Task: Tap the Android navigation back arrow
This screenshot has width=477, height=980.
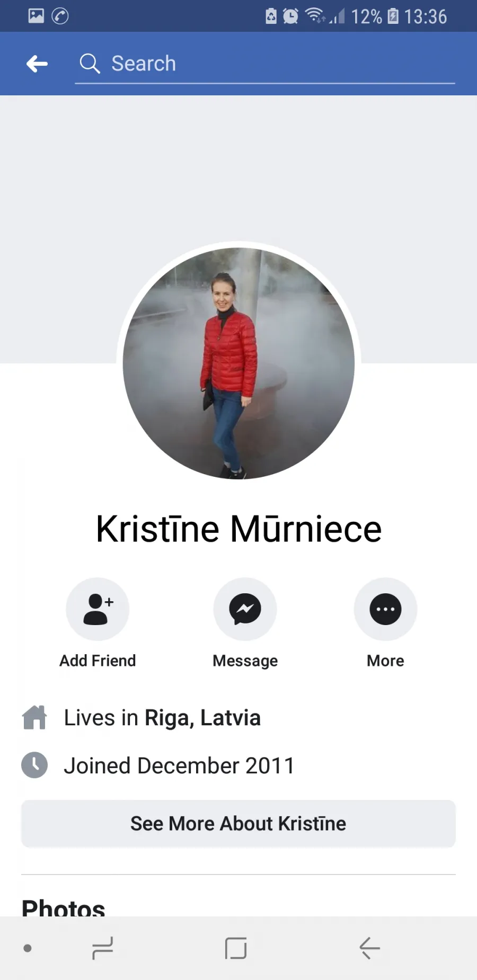Action: pyautogui.click(x=369, y=948)
